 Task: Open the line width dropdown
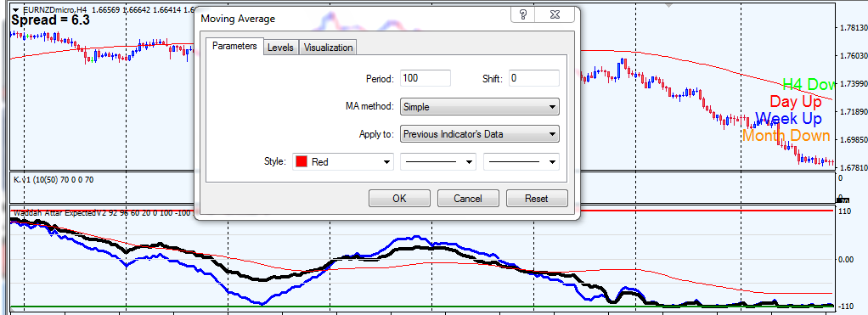tap(521, 161)
